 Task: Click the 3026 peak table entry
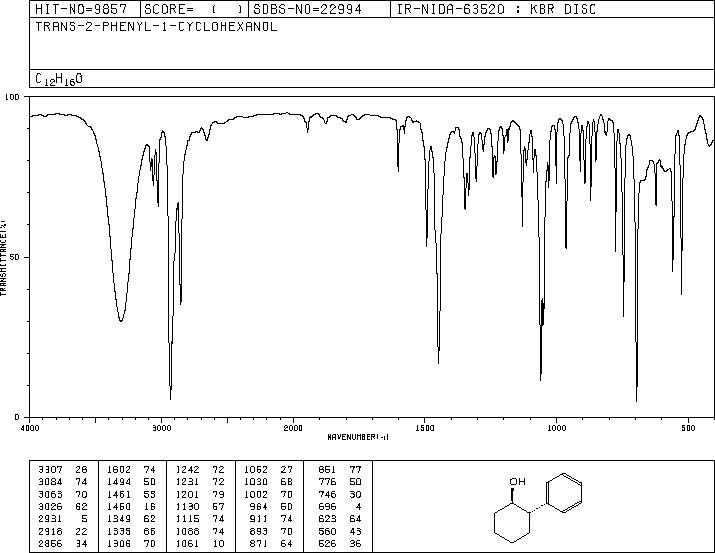62,506
